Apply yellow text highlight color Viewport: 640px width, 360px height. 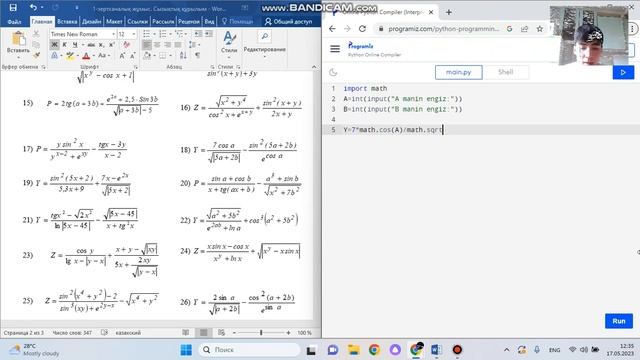point(70,56)
